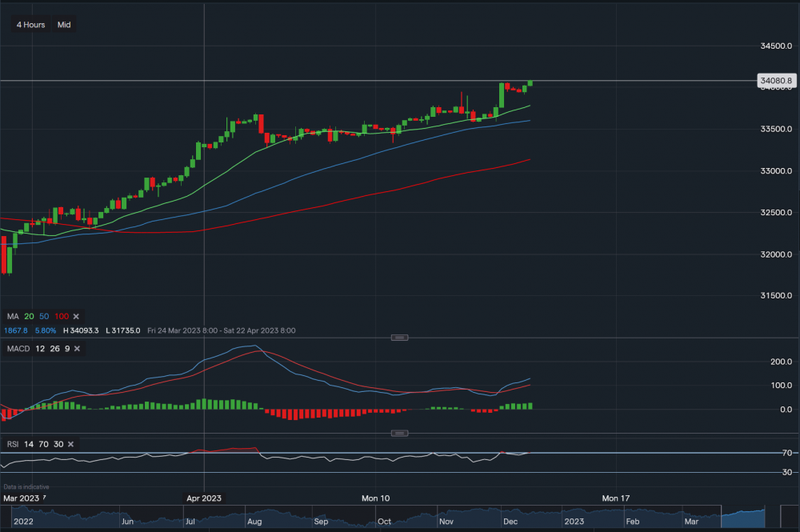Image resolution: width=800 pixels, height=532 pixels.
Task: Open RSI settings via the 14 value
Action: tap(29, 444)
